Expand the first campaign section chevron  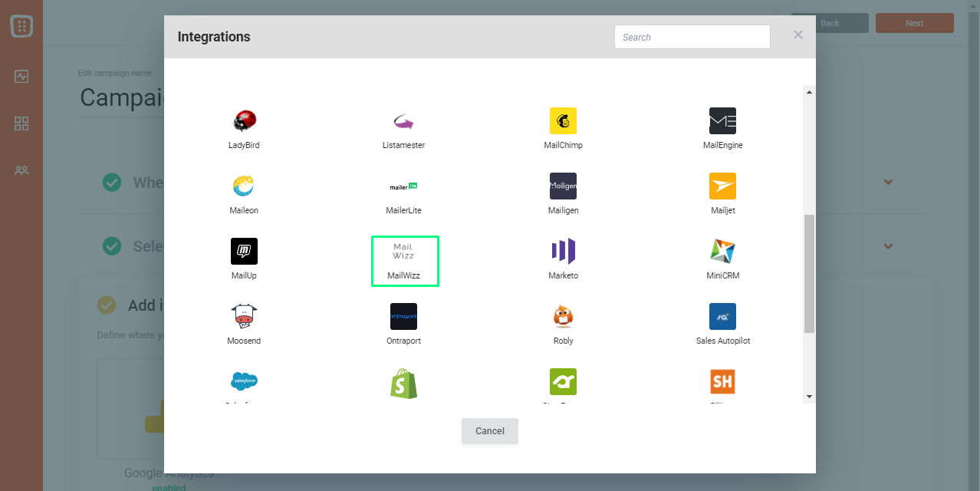click(x=888, y=182)
